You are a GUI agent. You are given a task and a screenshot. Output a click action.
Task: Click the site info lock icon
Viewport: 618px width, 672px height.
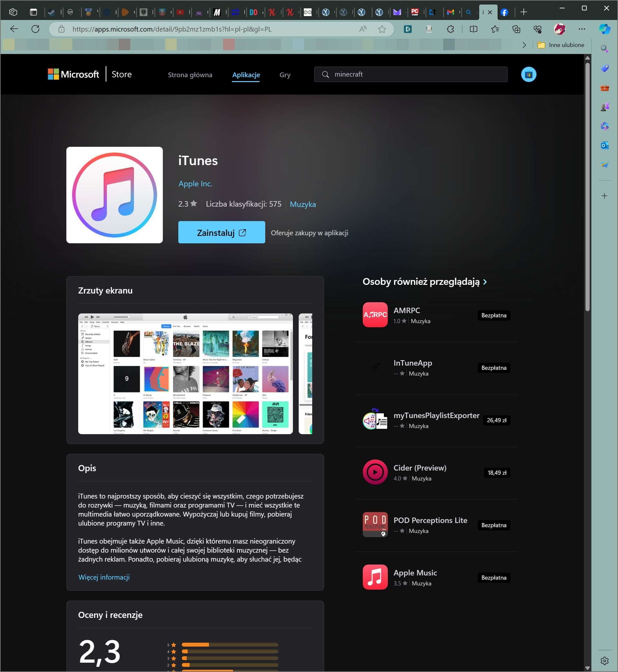click(61, 29)
